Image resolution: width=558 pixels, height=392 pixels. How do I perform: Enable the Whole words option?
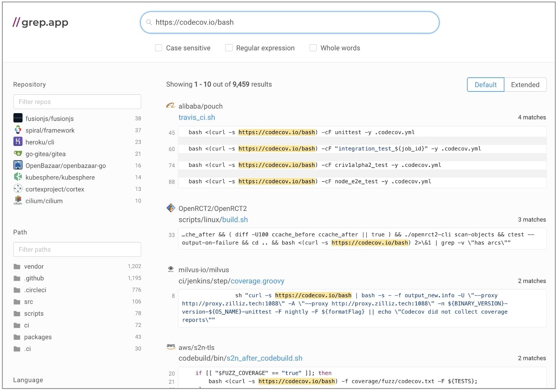coord(313,48)
